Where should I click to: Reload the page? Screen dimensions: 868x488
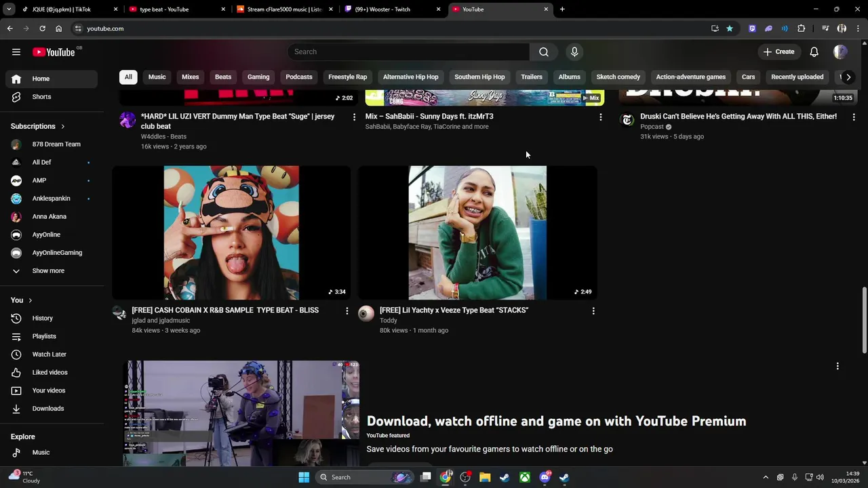42,28
